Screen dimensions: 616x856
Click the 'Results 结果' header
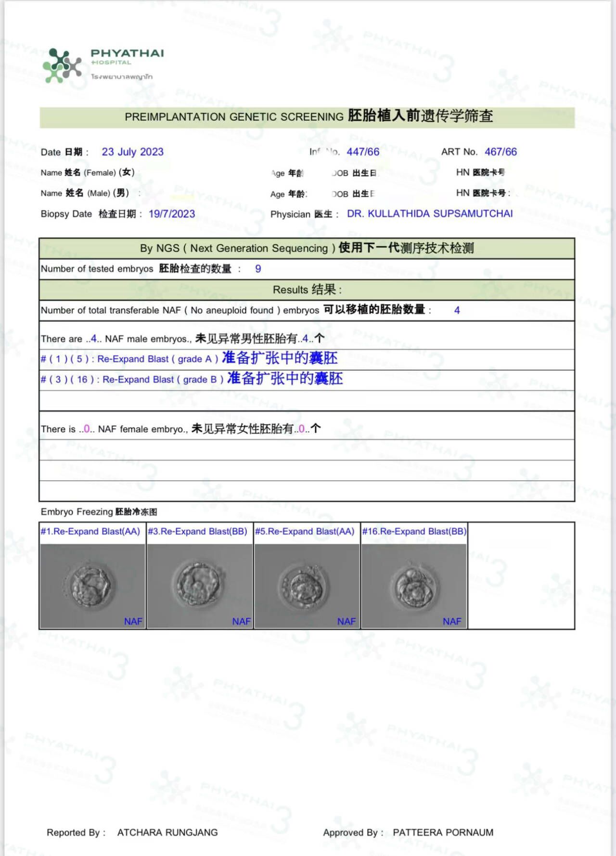click(307, 290)
